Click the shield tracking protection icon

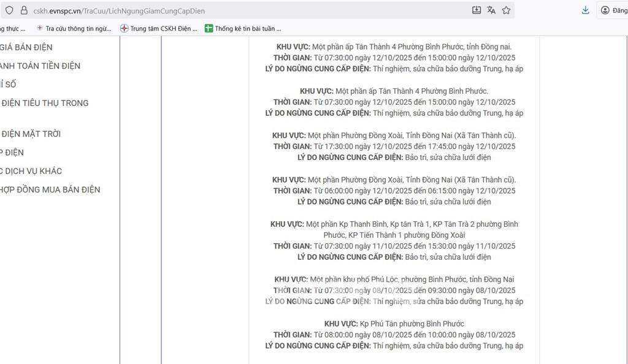pos(9,10)
